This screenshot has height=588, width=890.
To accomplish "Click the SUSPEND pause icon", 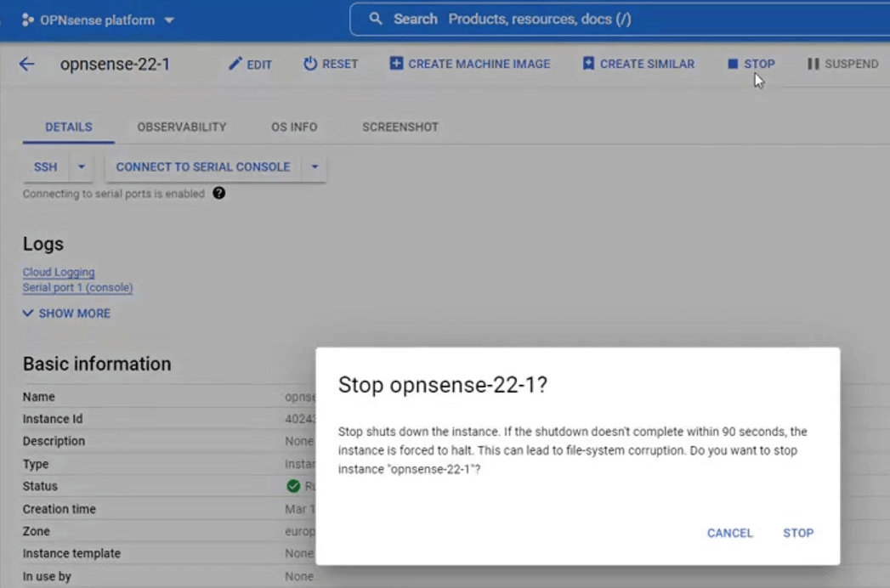I will click(x=813, y=64).
